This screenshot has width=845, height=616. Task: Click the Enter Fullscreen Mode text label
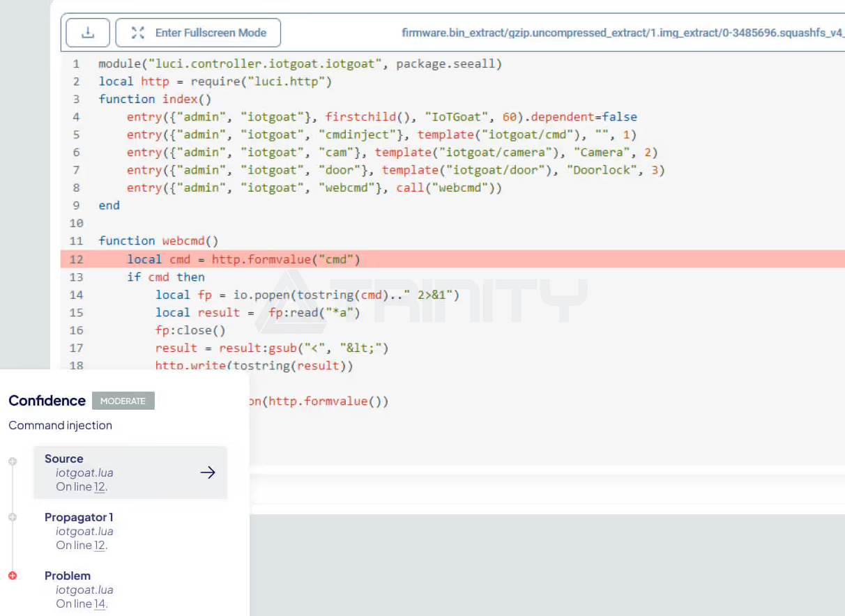pyautogui.click(x=211, y=33)
